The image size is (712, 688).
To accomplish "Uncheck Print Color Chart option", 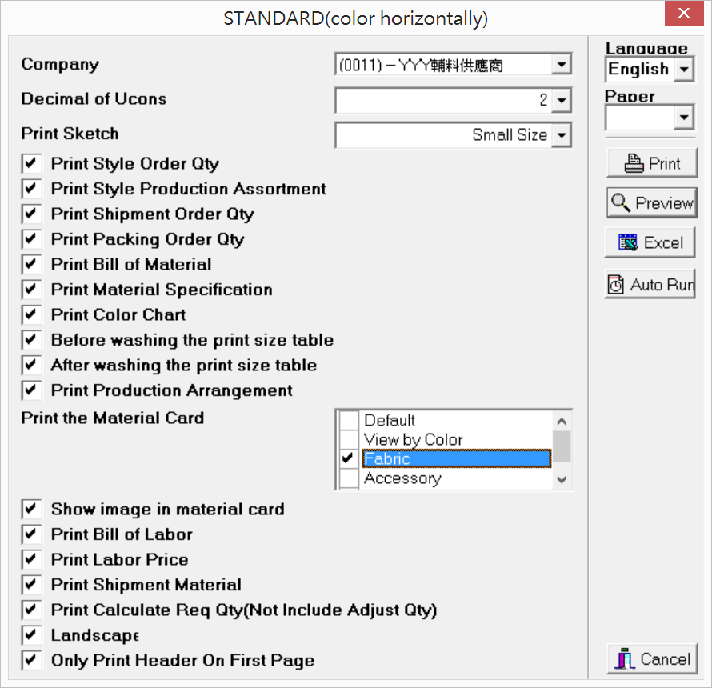I will point(32,315).
